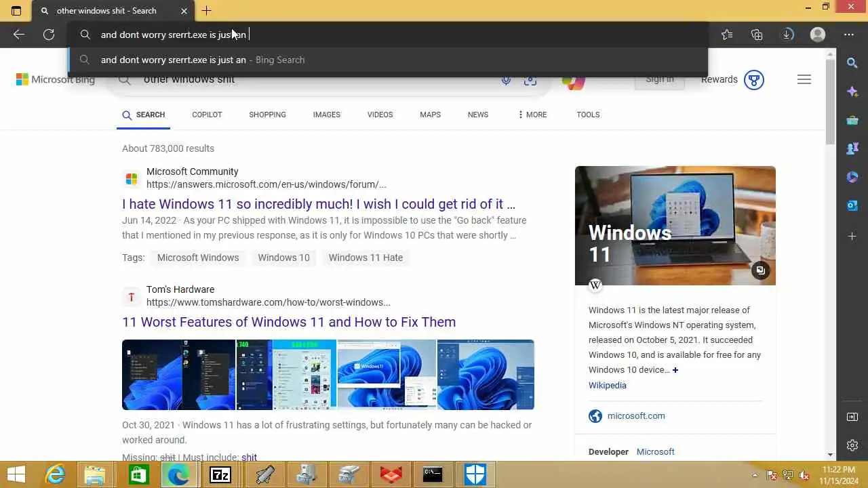Open the blue shield app on taskbar
Image resolution: width=868 pixels, height=488 pixels.
[475, 474]
